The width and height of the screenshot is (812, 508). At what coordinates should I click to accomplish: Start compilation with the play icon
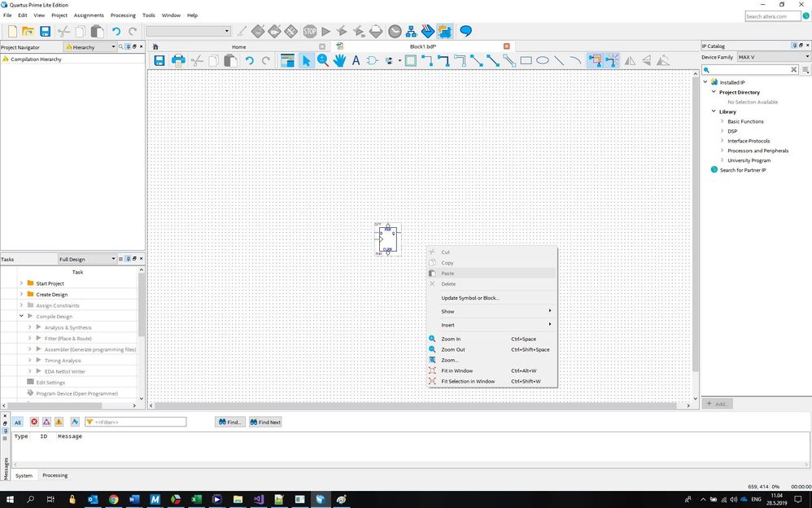326,32
